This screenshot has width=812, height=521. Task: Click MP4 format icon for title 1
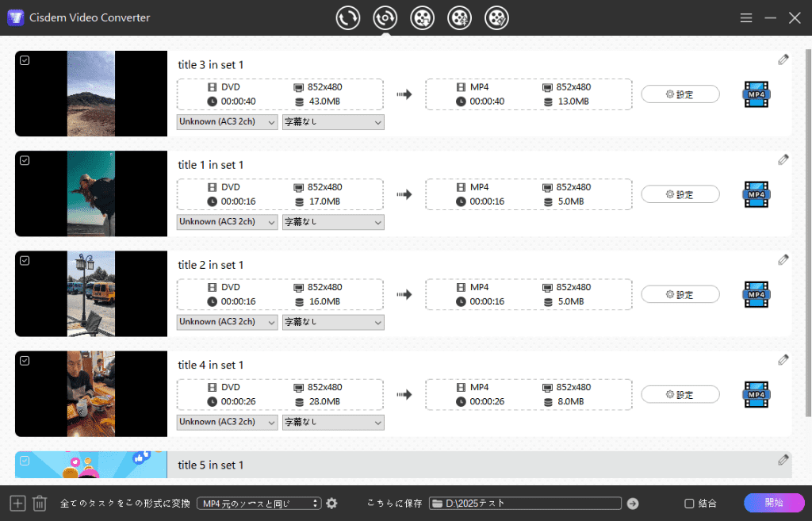tap(756, 194)
